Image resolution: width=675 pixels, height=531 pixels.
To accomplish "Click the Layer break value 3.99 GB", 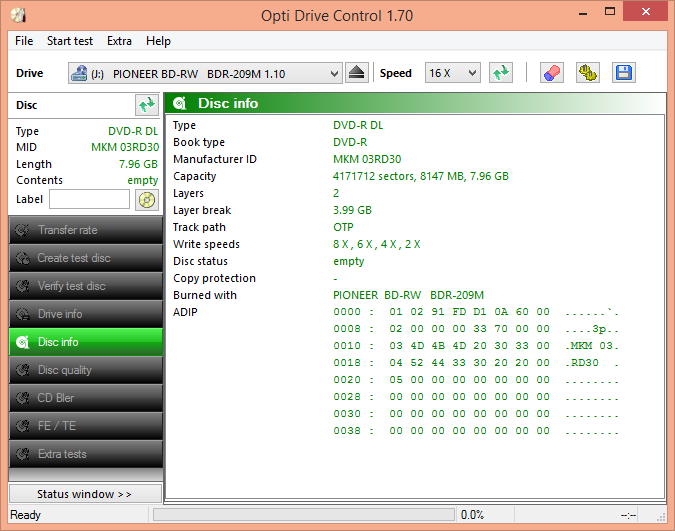I will (352, 210).
